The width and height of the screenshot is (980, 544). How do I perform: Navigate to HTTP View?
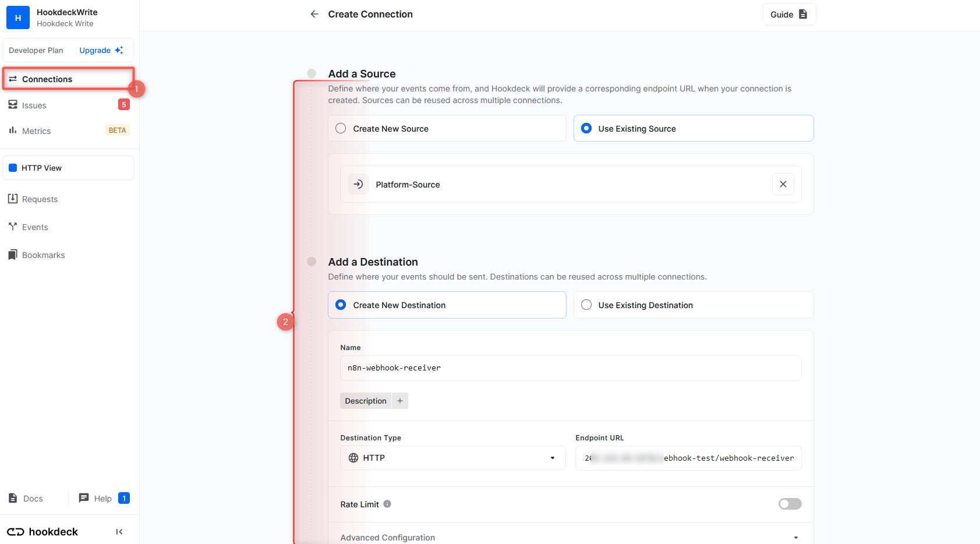[x=41, y=168]
